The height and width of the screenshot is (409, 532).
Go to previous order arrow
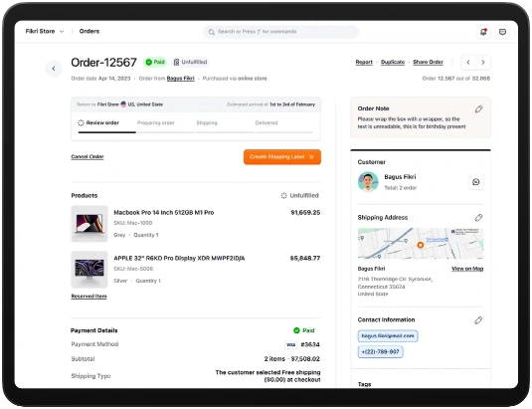pos(468,62)
